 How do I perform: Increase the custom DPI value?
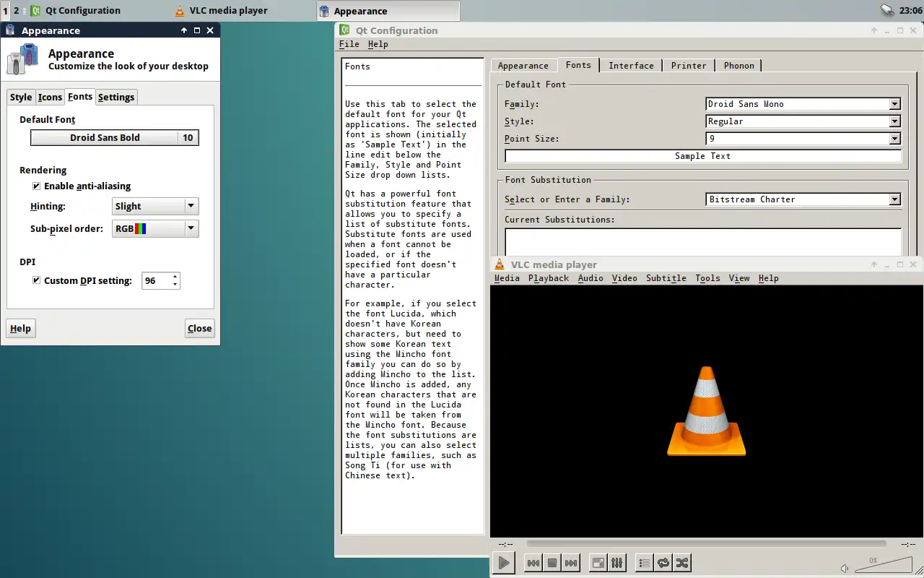pos(175,277)
